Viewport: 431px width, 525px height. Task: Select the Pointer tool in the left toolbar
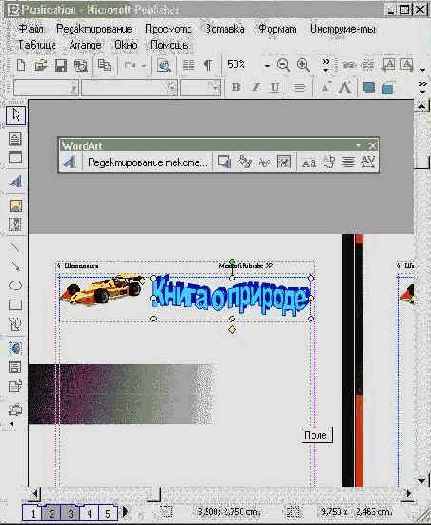(16, 116)
